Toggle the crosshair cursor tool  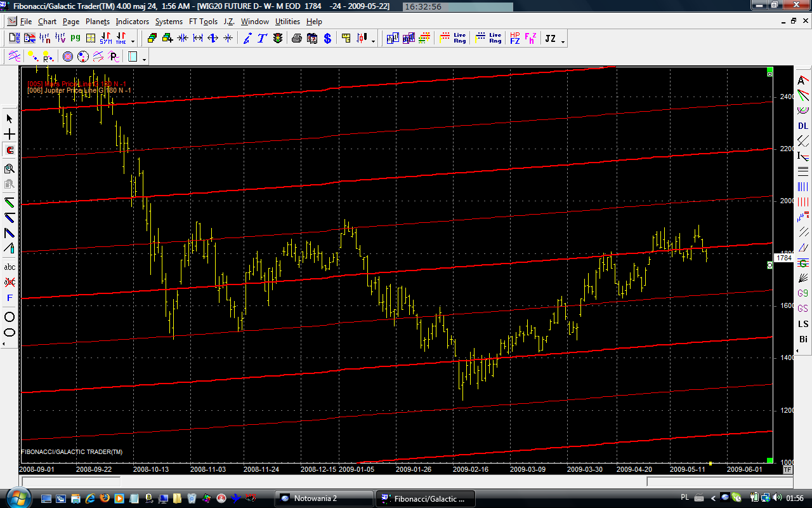pos(10,135)
